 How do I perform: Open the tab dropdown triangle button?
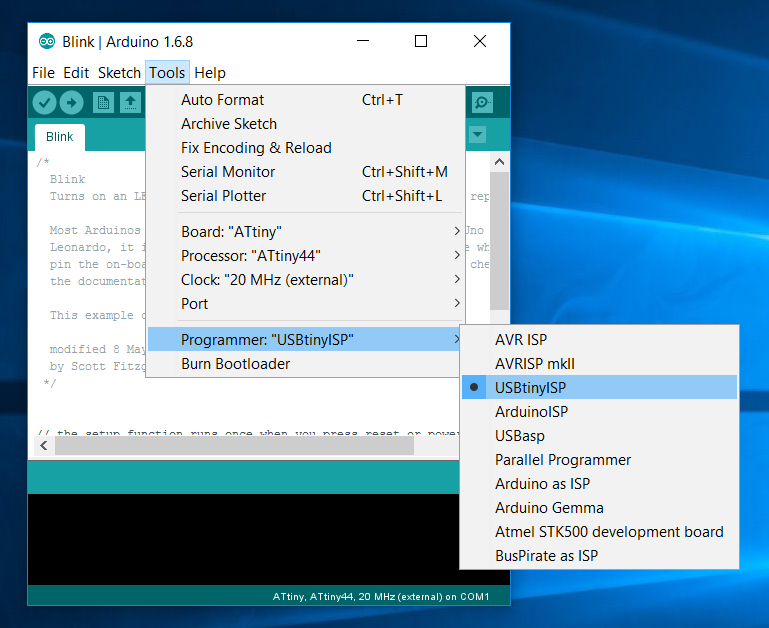click(478, 134)
